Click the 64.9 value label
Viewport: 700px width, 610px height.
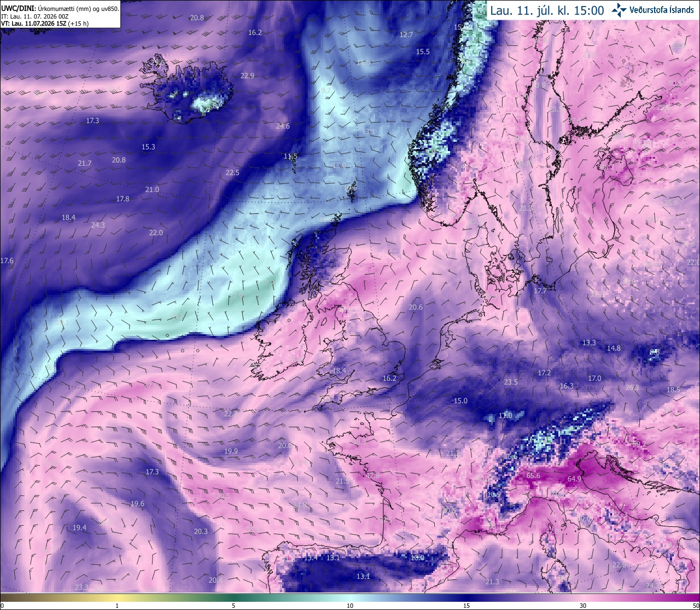[574, 479]
